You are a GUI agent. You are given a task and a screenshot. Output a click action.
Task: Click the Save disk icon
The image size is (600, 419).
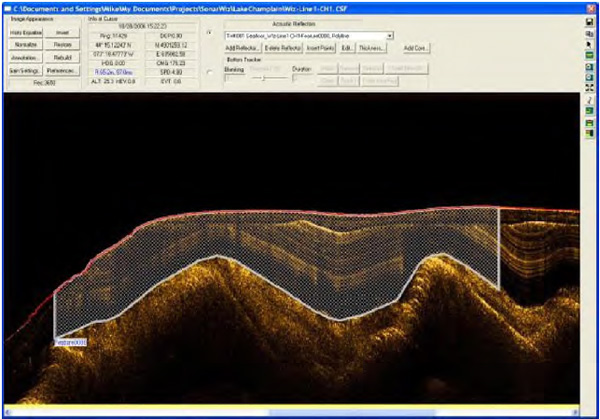pyautogui.click(x=591, y=23)
